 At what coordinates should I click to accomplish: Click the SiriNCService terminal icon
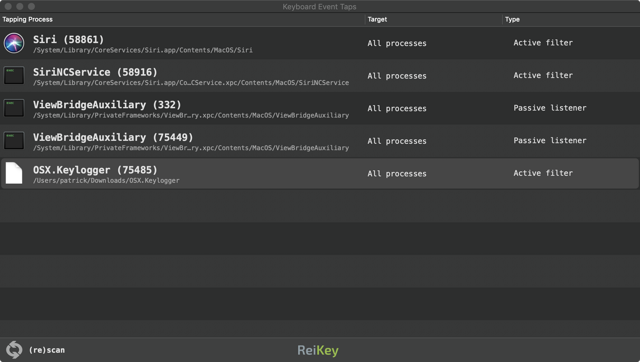click(14, 76)
